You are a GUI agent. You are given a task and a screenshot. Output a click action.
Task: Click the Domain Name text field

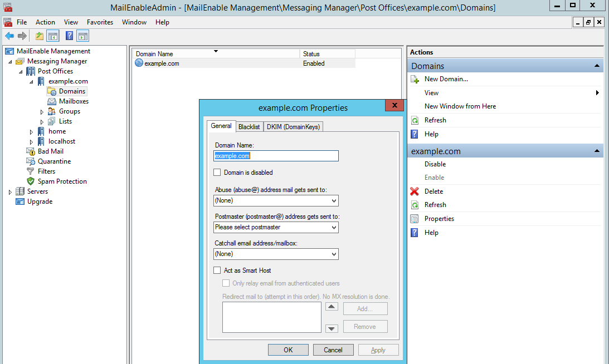(276, 156)
